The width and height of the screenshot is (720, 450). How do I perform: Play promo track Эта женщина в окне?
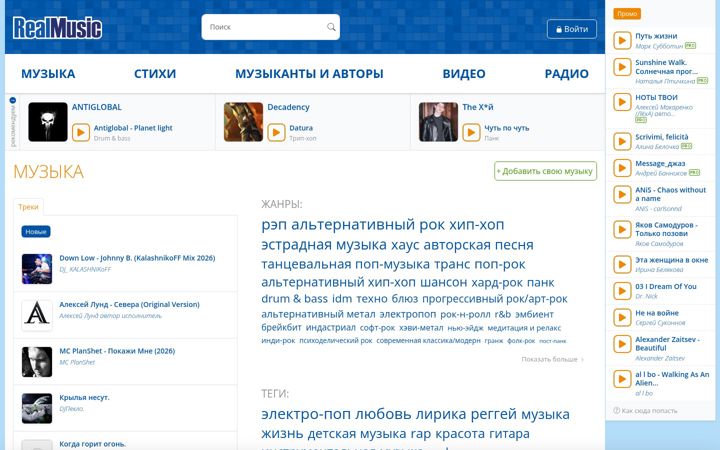pos(622,264)
